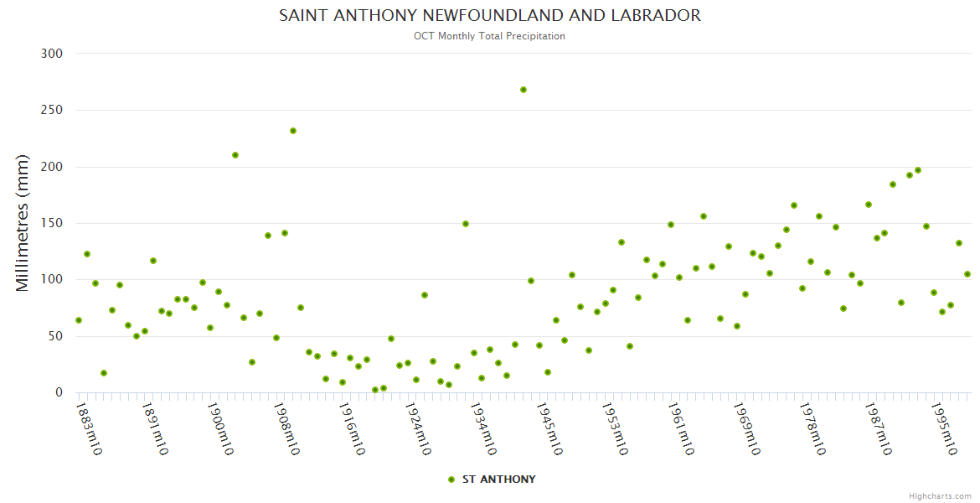980x503 pixels.
Task: Select the OCT Monthly Total Precipitation subtitle
Action: [x=489, y=36]
